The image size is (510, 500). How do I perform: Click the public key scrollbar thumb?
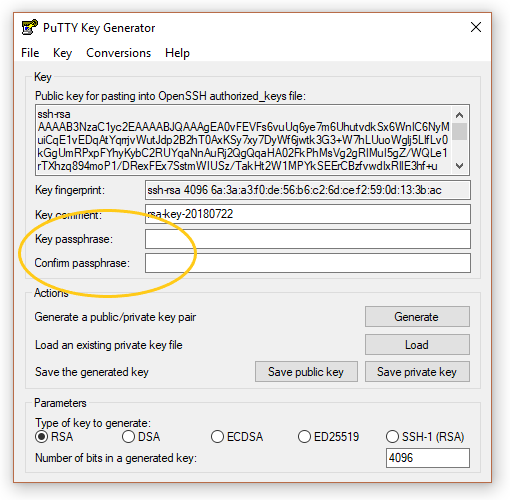[460, 131]
